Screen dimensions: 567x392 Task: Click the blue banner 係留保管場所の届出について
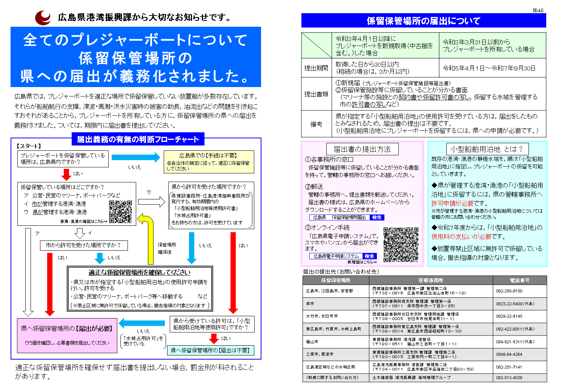(x=424, y=21)
